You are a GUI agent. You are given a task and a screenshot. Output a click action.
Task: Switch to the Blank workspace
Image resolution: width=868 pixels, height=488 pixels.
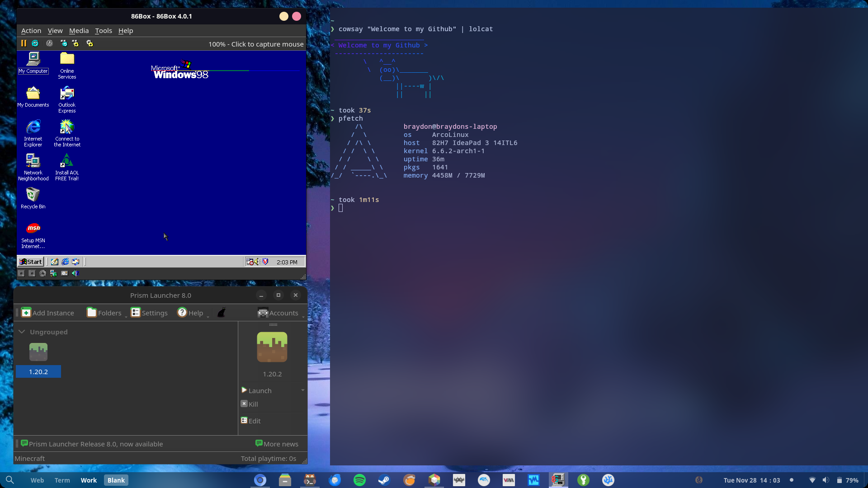[116, 480]
